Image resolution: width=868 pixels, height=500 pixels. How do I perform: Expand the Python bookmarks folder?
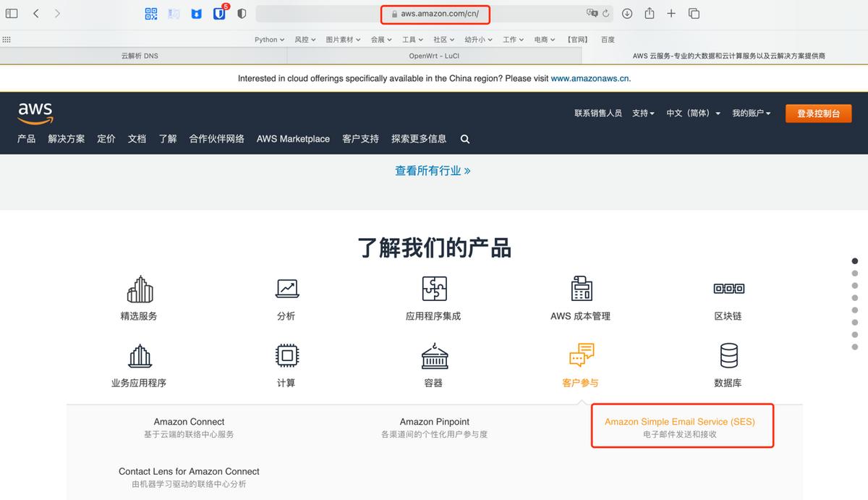point(269,40)
